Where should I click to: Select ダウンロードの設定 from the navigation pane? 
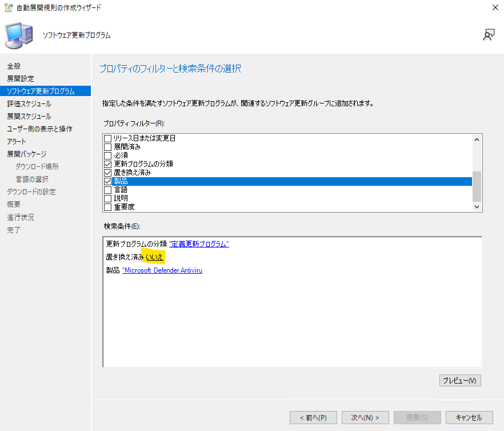click(32, 192)
